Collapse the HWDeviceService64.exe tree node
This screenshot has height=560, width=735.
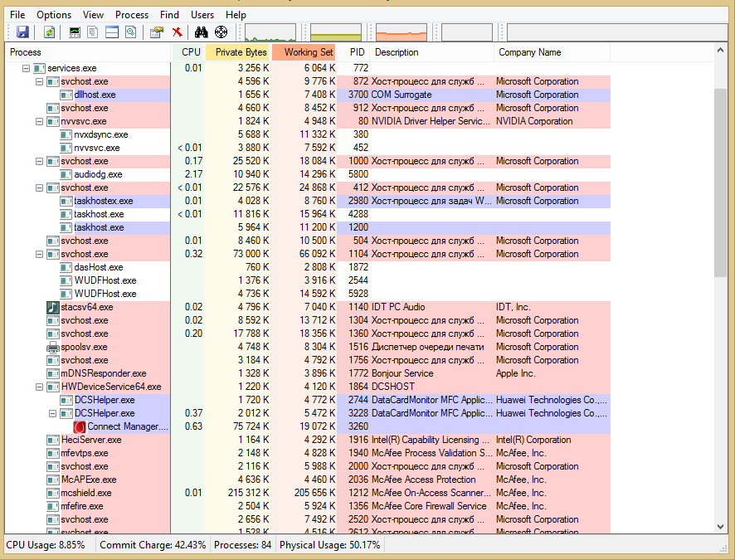[39, 387]
